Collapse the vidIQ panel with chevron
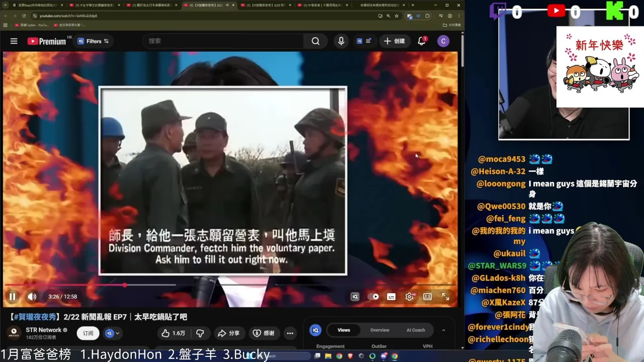 tap(443, 330)
